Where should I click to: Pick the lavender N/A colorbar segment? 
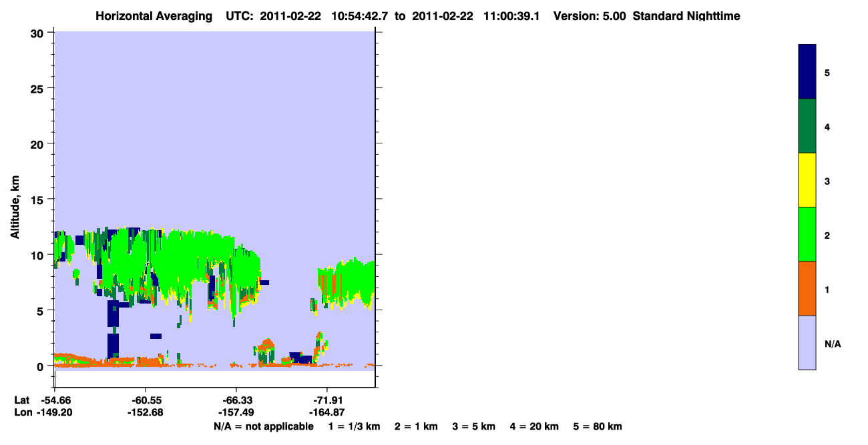(x=807, y=342)
